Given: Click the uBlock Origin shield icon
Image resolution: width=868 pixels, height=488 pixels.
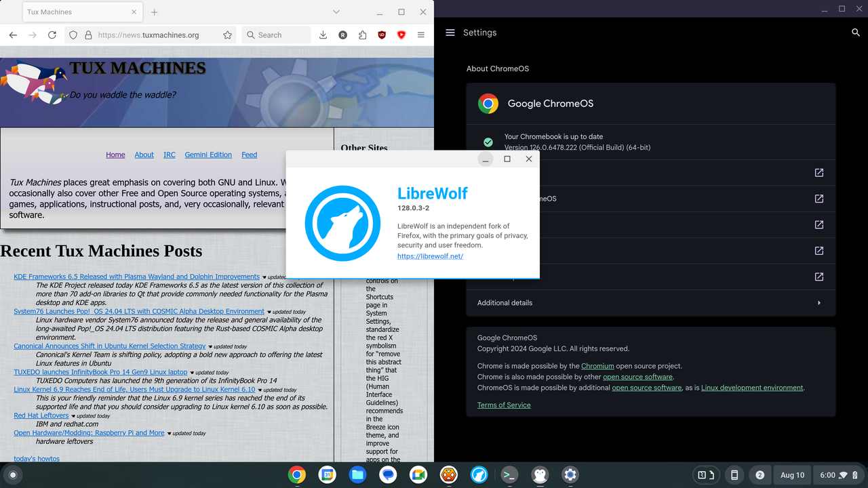Looking at the screenshot, I should pos(382,35).
